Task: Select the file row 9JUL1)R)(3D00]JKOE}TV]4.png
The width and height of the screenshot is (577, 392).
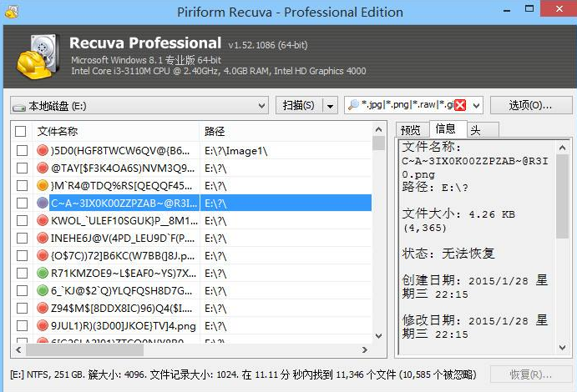Action: point(191,325)
